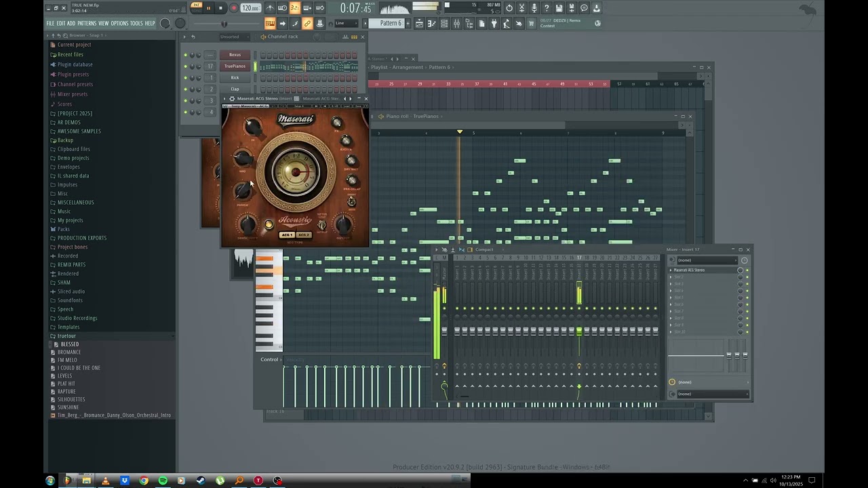Click the Master mixer fader
The width and height of the screenshot is (868, 488).
444,331
